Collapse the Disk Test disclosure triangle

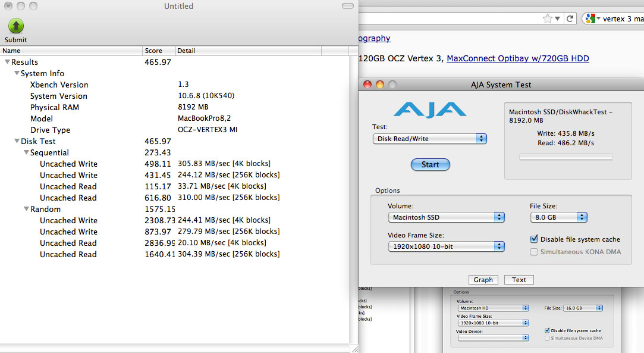pyautogui.click(x=17, y=141)
